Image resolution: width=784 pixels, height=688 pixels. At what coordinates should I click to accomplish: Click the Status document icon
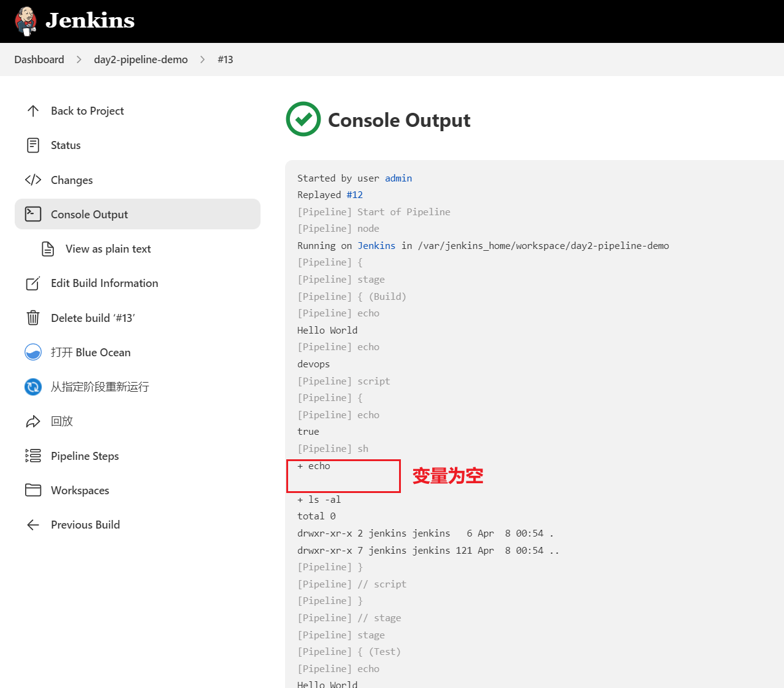tap(33, 145)
